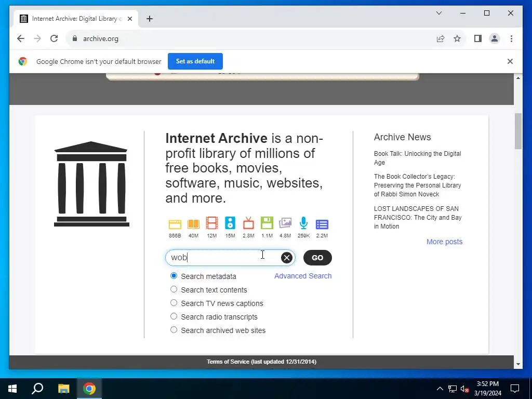Open the More posts link
532x399 pixels.
445,242
